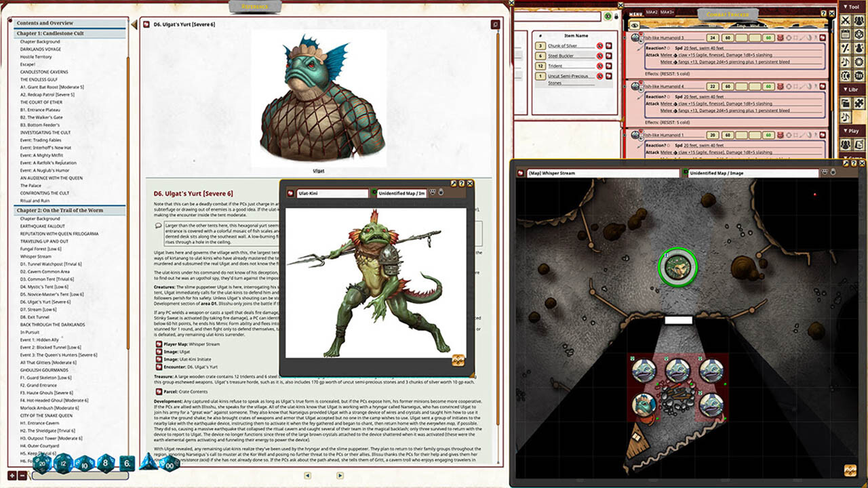Collapse the Play sidebar section

coord(853,131)
